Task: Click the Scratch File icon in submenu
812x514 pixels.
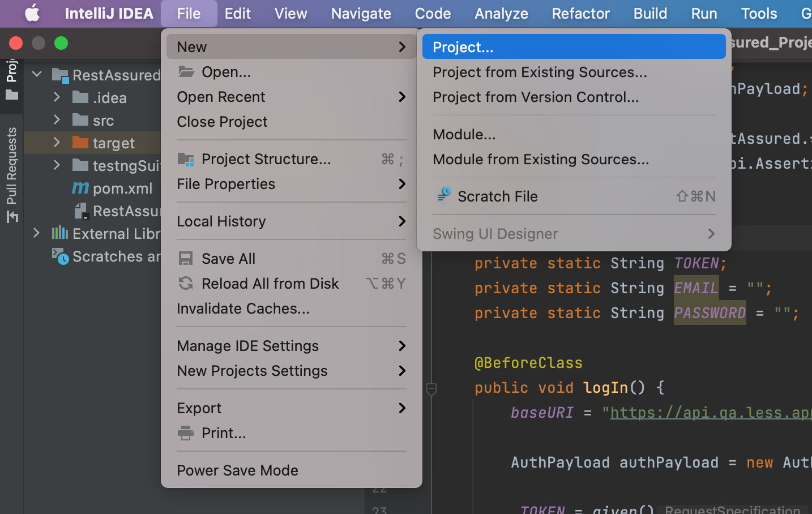Action: pyautogui.click(x=443, y=196)
